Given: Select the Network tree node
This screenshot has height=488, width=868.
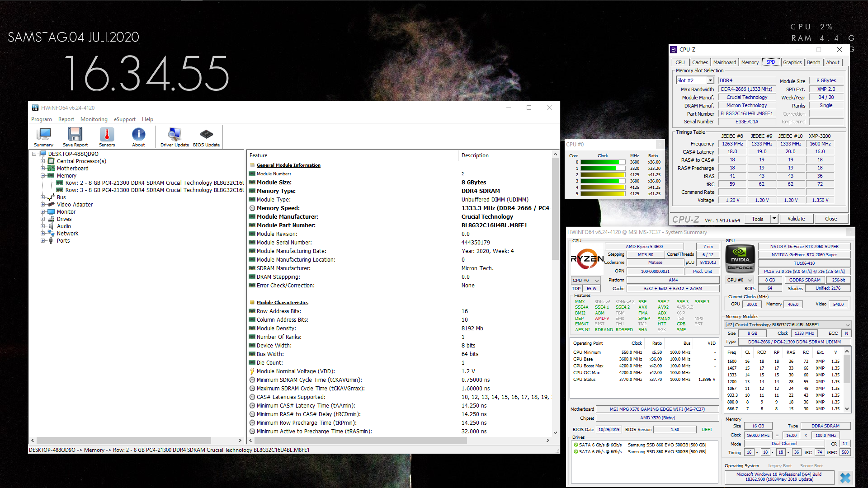Looking at the screenshot, I should click(67, 234).
